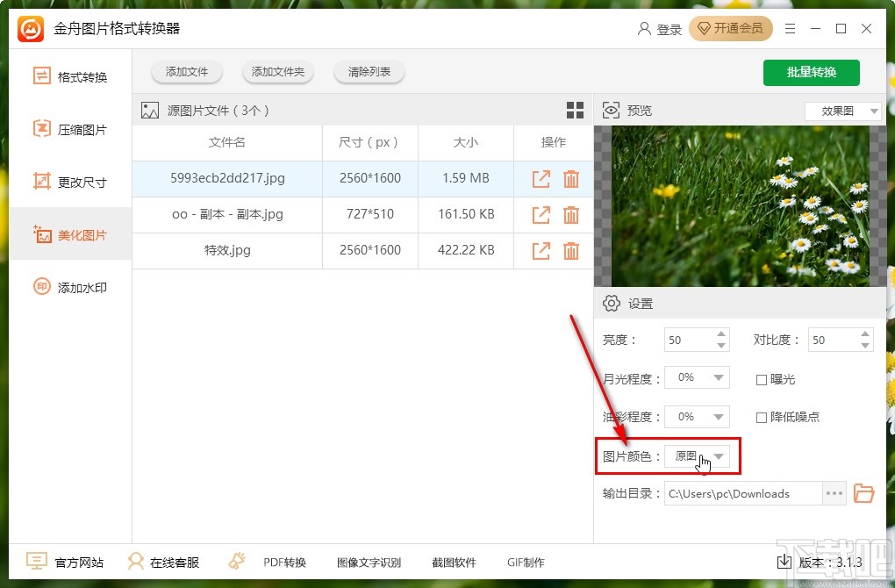Open export icon for 特效.jpg row

[x=541, y=251]
